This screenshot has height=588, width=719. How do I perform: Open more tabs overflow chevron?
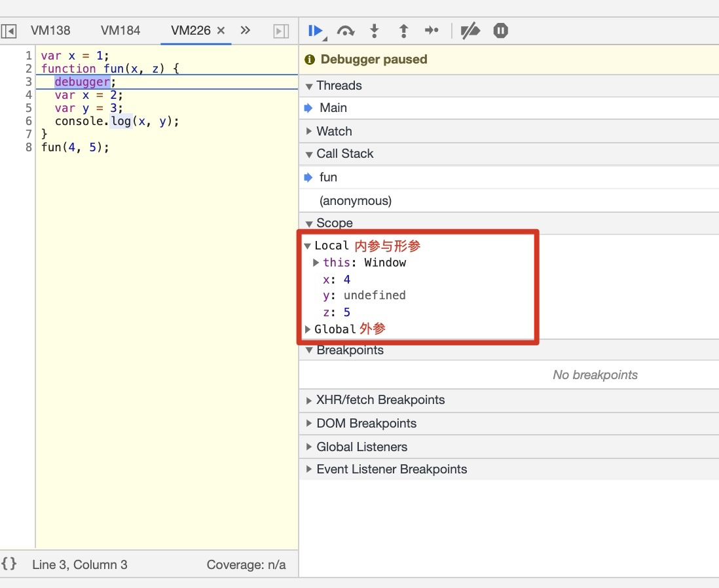[x=246, y=30]
